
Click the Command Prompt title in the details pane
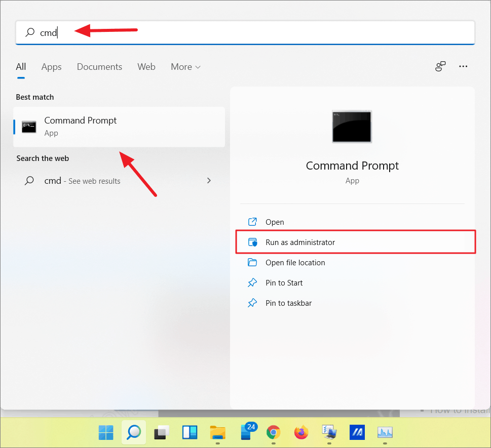(x=352, y=166)
